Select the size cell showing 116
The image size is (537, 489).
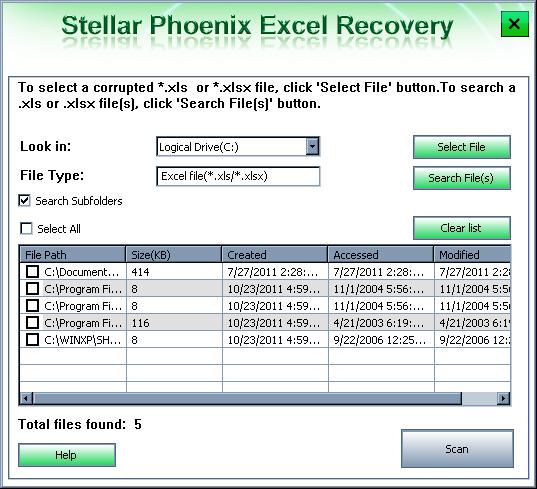coord(174,323)
